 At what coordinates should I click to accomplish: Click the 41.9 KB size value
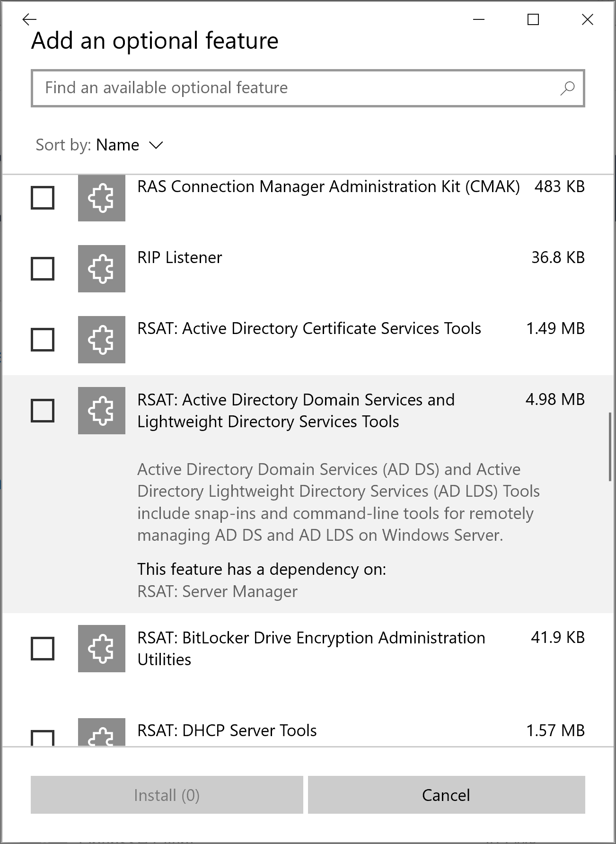[x=558, y=637]
